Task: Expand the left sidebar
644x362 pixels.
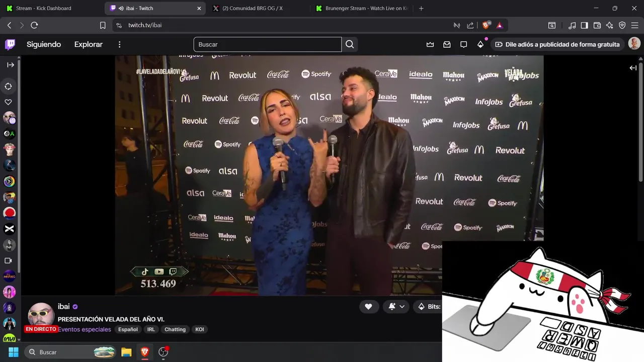Action: click(x=10, y=65)
